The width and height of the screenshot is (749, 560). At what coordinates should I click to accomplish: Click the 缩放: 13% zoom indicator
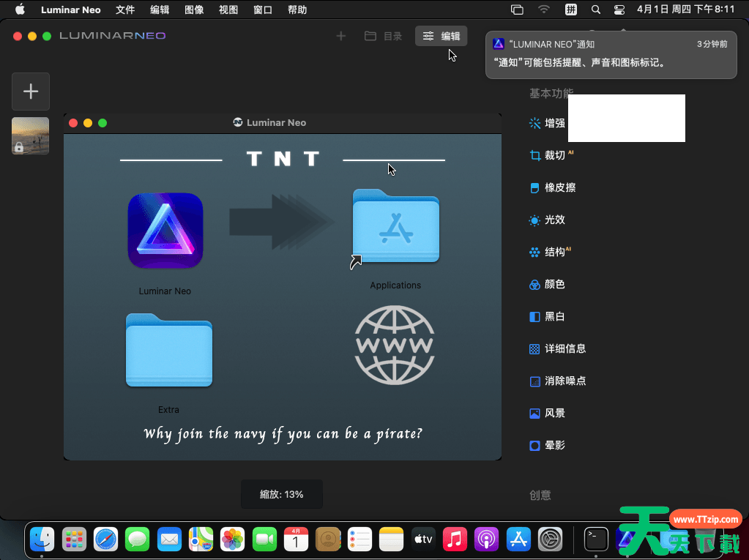(x=282, y=494)
